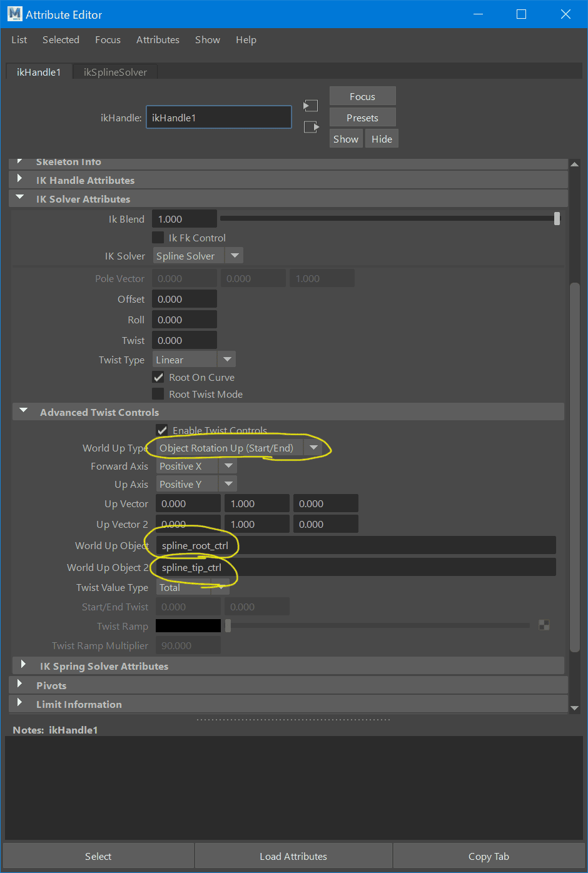Click the scroll down arrow of attribute list
This screenshot has width=588, height=873.
click(575, 708)
